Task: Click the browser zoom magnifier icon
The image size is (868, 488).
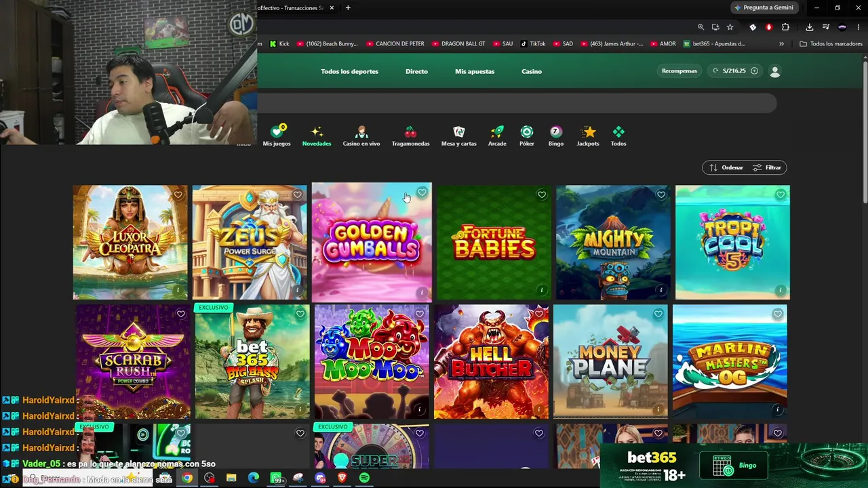Action: (x=701, y=27)
